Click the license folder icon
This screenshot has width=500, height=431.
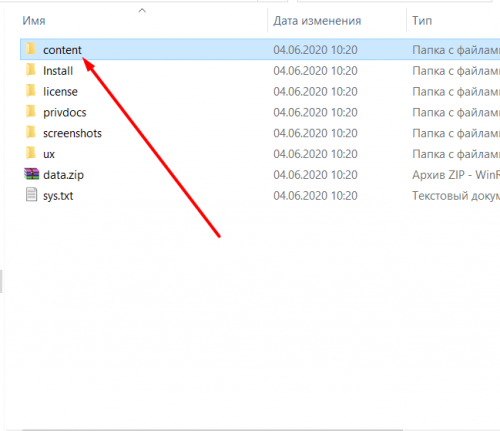pos(31,91)
